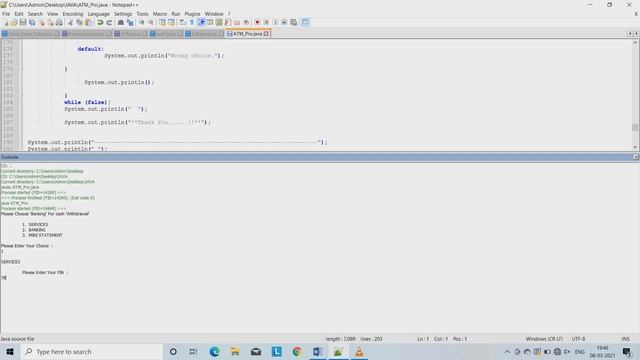Open the Encoding menu

[x=73, y=14]
